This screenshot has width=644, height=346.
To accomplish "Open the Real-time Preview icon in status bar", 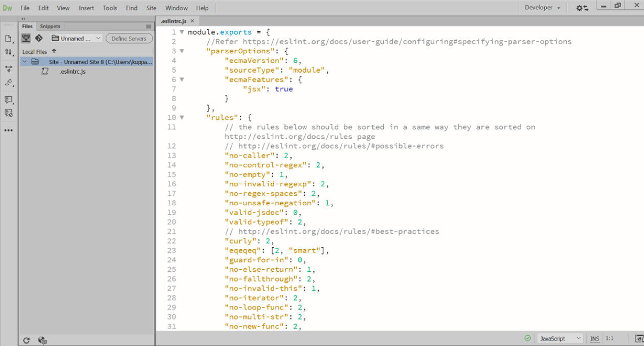I will (639, 338).
